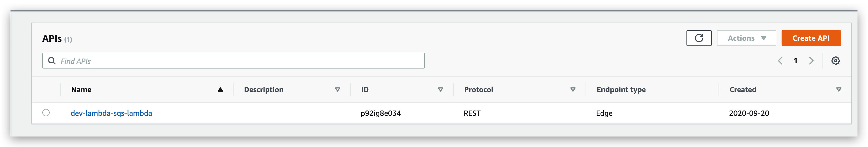Click the Create API button
868x147 pixels.
(811, 38)
